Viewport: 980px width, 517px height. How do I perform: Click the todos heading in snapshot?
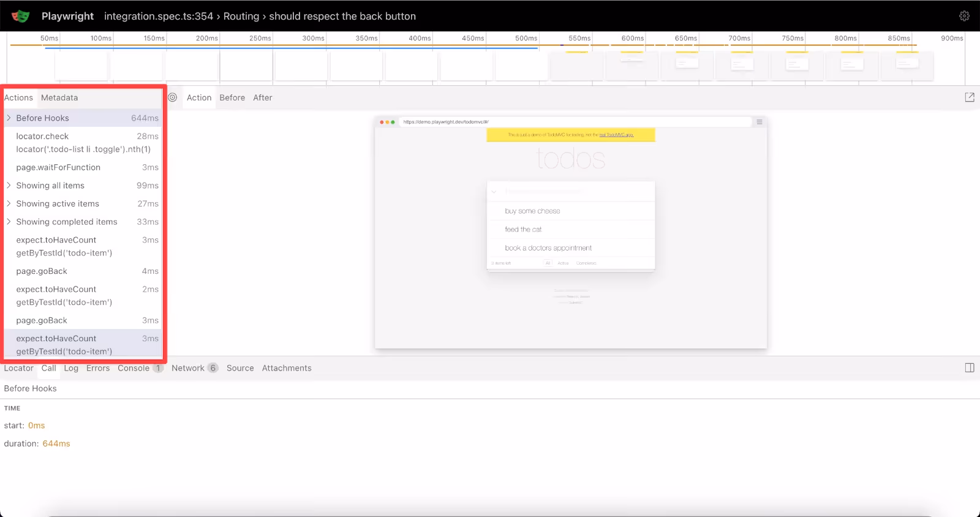pyautogui.click(x=571, y=159)
